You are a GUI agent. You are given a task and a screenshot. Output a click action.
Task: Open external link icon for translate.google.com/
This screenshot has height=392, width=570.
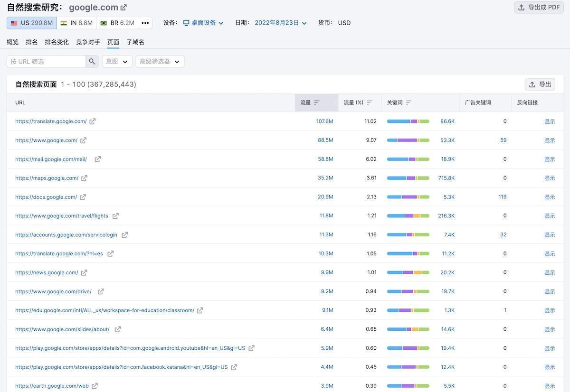click(93, 121)
